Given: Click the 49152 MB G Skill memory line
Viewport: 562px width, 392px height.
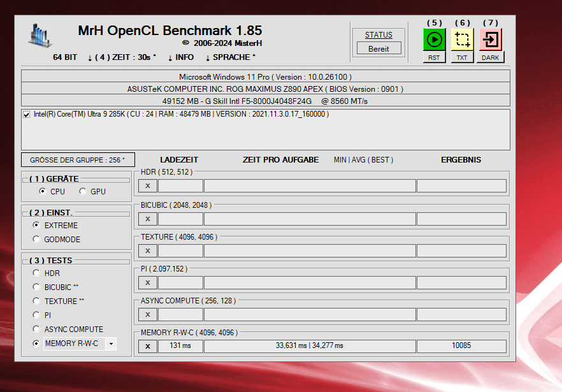Looking at the screenshot, I should (266, 101).
